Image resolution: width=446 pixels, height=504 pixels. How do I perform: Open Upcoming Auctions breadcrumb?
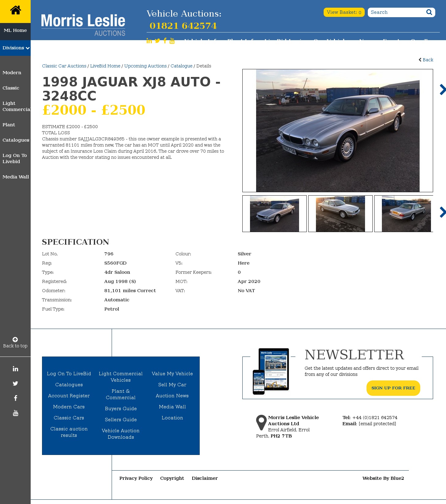(145, 66)
